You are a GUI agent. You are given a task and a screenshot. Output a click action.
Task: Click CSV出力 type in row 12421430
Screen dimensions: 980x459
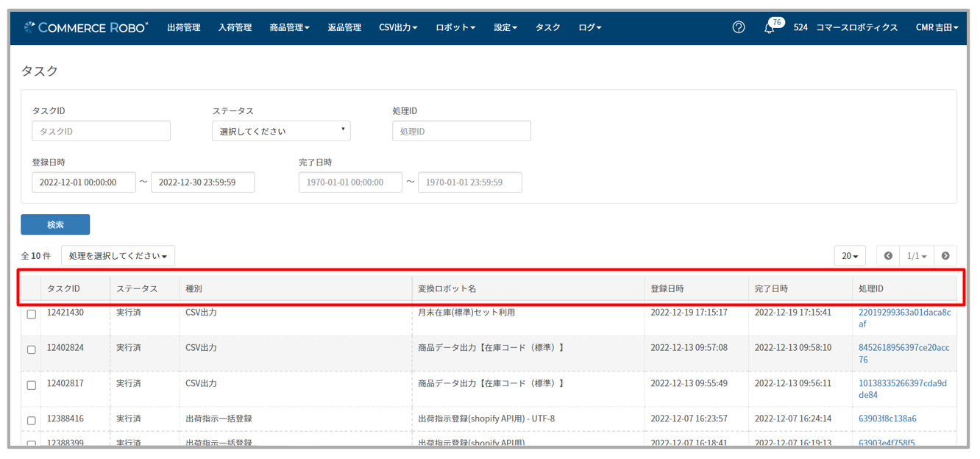point(201,312)
